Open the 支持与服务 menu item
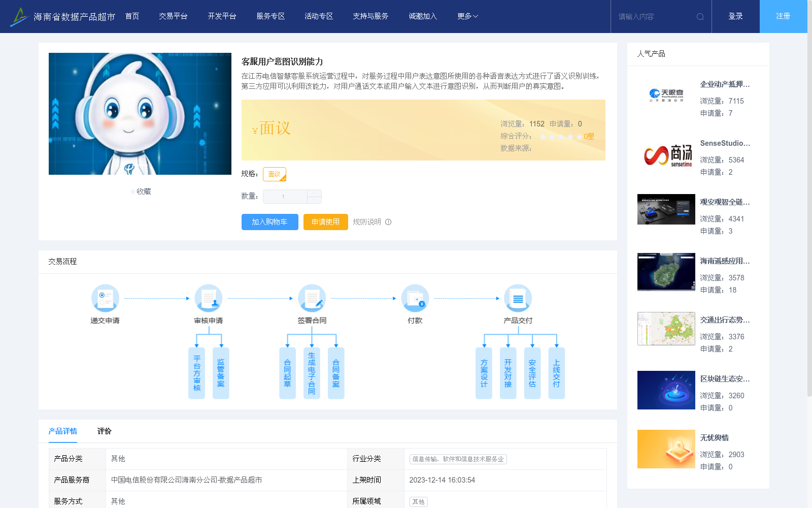This screenshot has height=508, width=812. coord(370,16)
